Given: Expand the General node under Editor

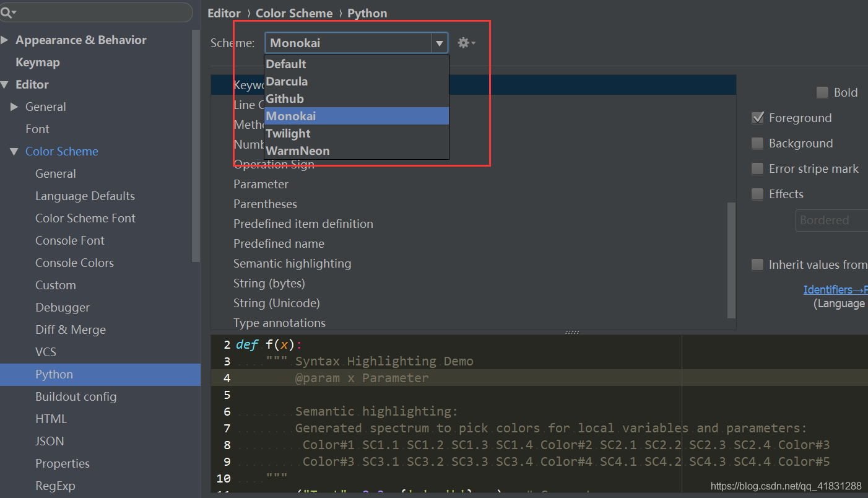Looking at the screenshot, I should [x=15, y=107].
